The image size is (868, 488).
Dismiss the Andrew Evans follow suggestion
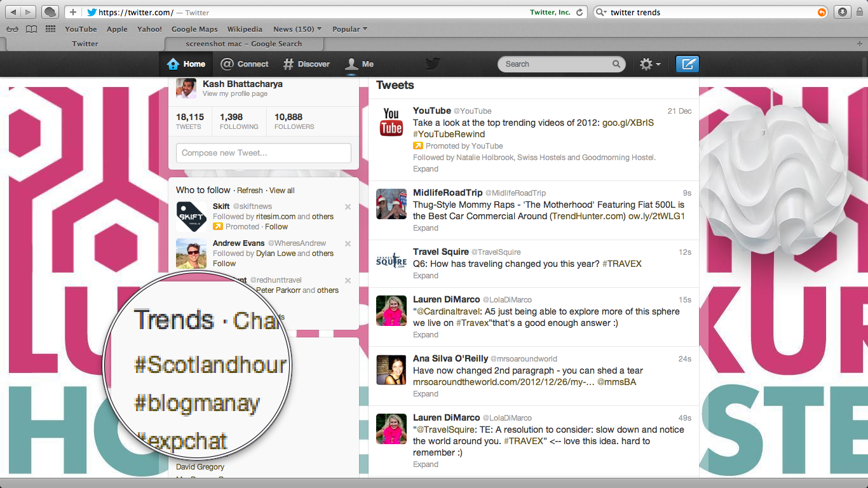click(348, 243)
